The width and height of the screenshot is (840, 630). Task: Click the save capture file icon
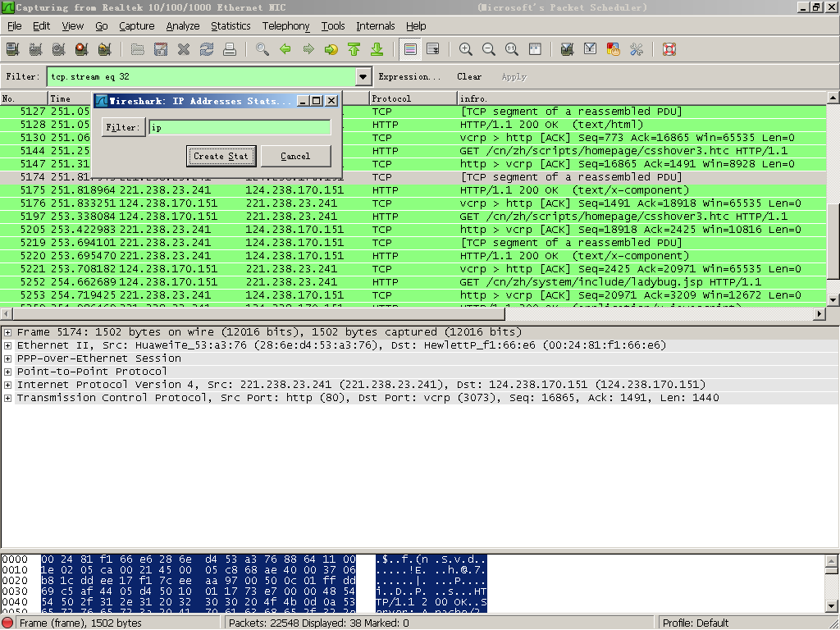click(x=160, y=49)
